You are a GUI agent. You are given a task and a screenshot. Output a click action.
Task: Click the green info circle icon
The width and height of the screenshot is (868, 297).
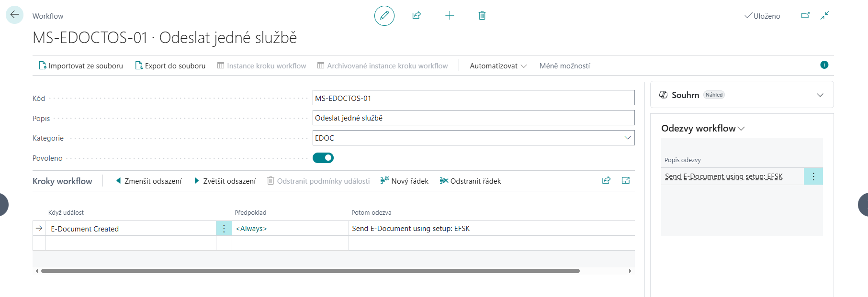(x=824, y=65)
